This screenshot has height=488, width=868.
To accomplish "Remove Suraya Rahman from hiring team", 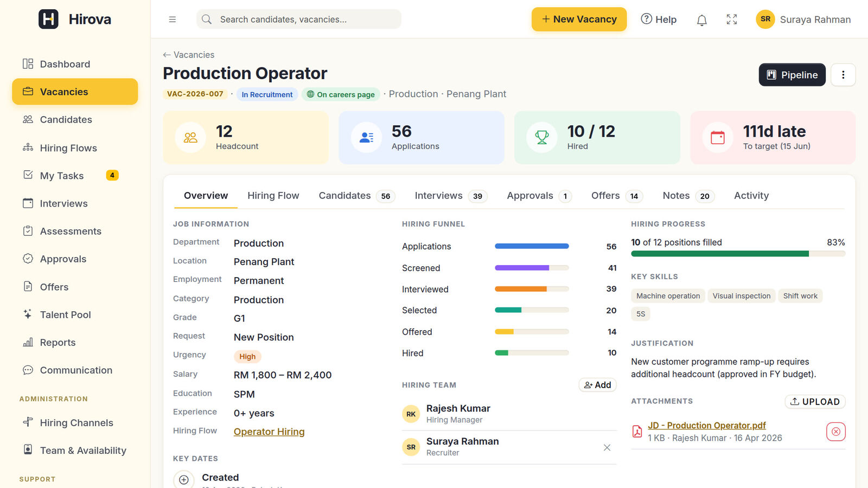I will coord(607,447).
